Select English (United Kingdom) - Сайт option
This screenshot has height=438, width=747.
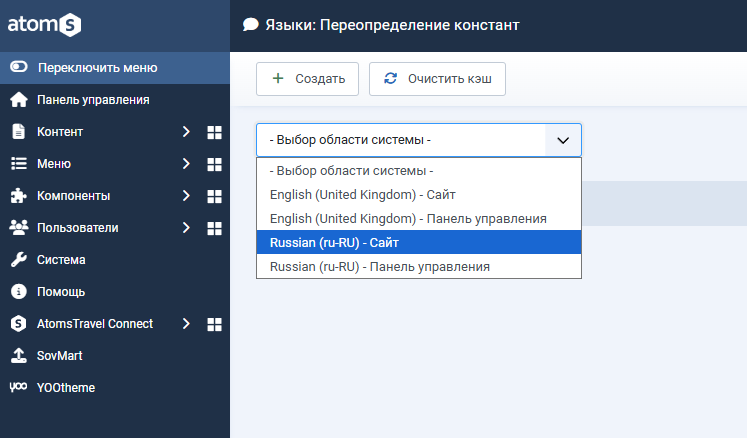(x=419, y=194)
